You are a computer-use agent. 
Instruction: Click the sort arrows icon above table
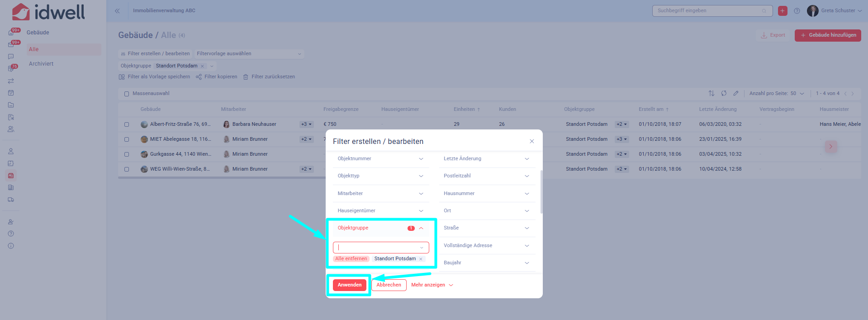click(x=711, y=93)
